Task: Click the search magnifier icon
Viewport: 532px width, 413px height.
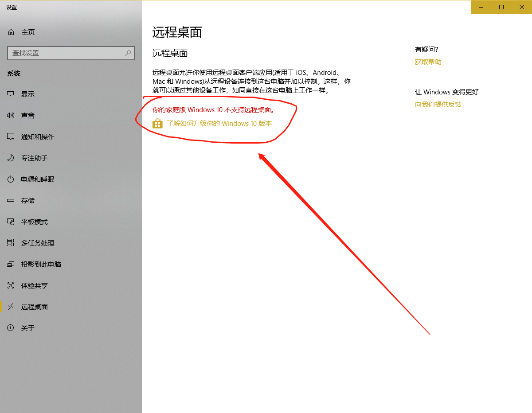Action: tap(128, 53)
